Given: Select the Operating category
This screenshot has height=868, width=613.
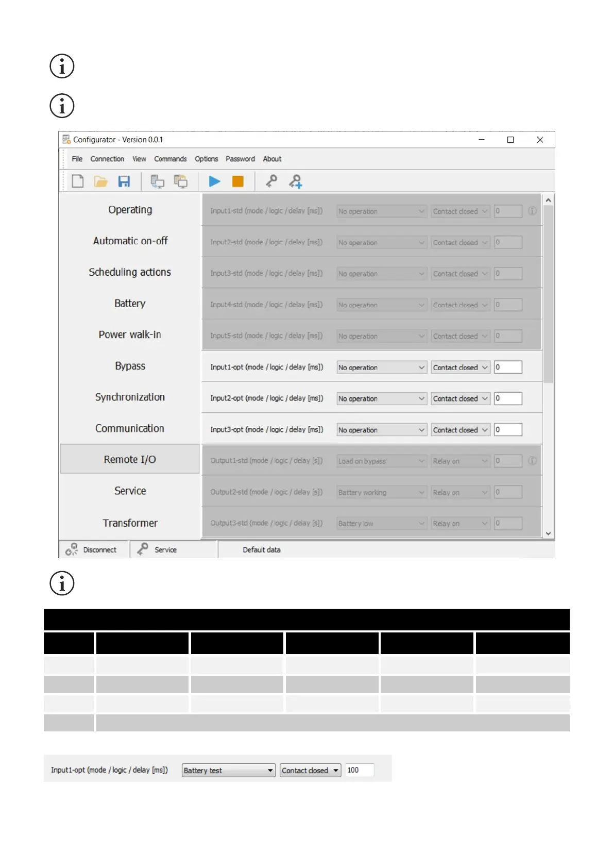Looking at the screenshot, I should pos(130,210).
